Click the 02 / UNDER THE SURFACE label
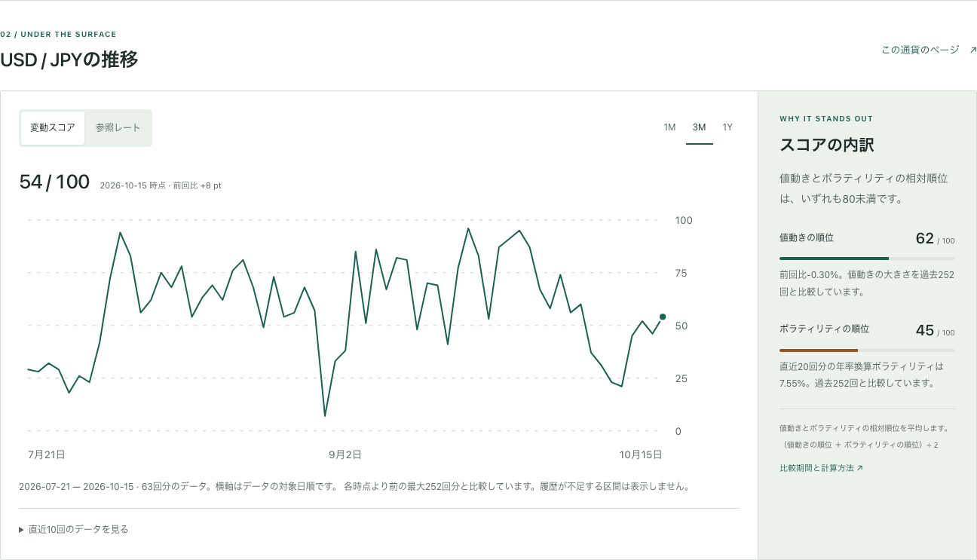 coord(58,34)
